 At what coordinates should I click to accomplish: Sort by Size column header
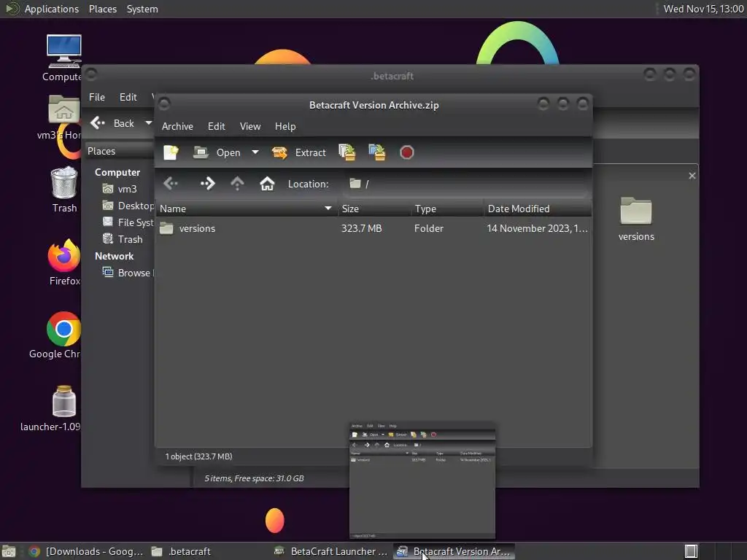click(374, 209)
